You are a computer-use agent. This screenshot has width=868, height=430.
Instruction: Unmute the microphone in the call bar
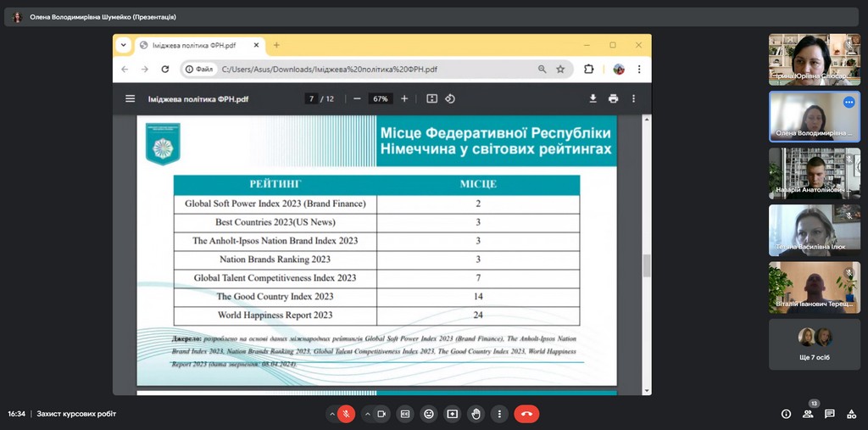(346, 414)
